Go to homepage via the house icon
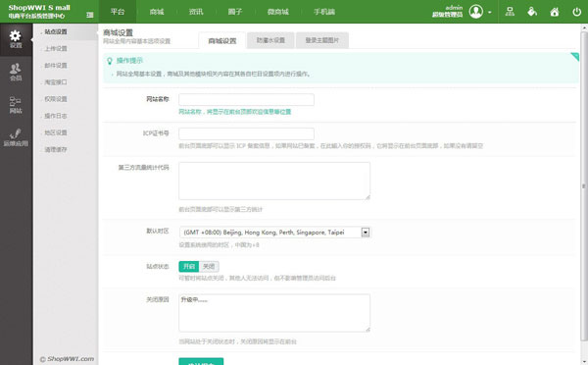Screen dimensions: 588x365 pyautogui.click(x=555, y=12)
